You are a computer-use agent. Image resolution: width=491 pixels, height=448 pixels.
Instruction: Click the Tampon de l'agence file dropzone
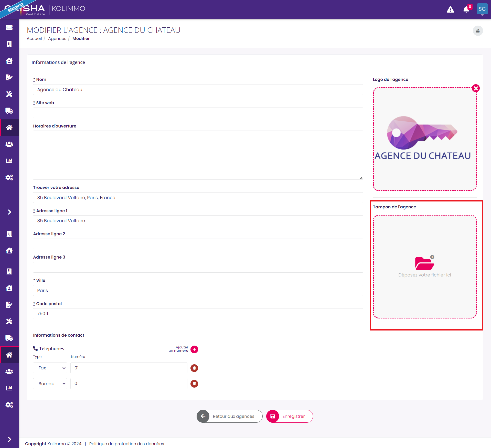(x=425, y=266)
